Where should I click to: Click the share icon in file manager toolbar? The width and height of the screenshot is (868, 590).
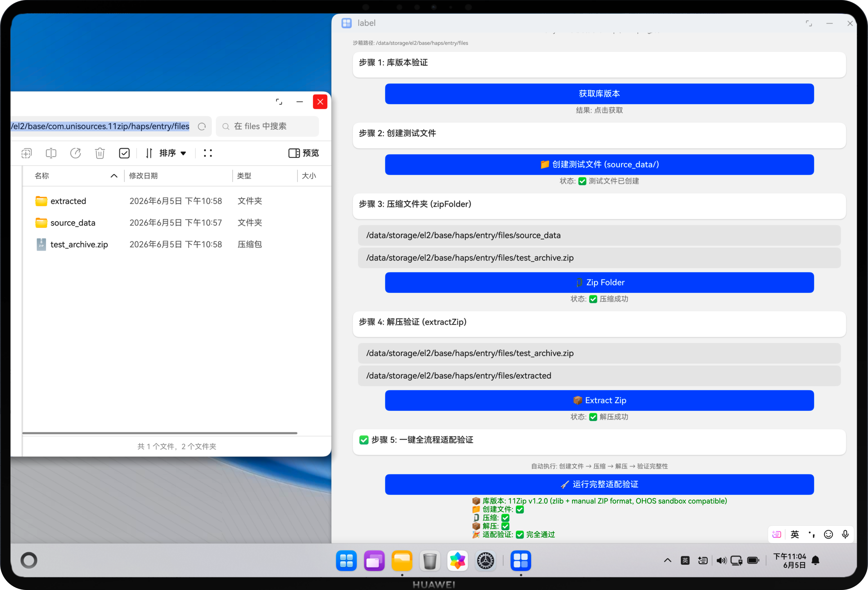76,153
